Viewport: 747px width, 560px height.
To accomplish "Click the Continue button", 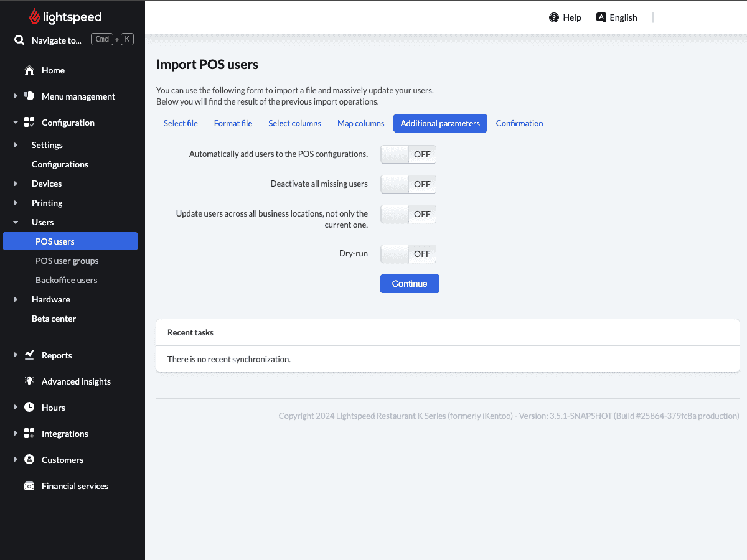I will [410, 284].
